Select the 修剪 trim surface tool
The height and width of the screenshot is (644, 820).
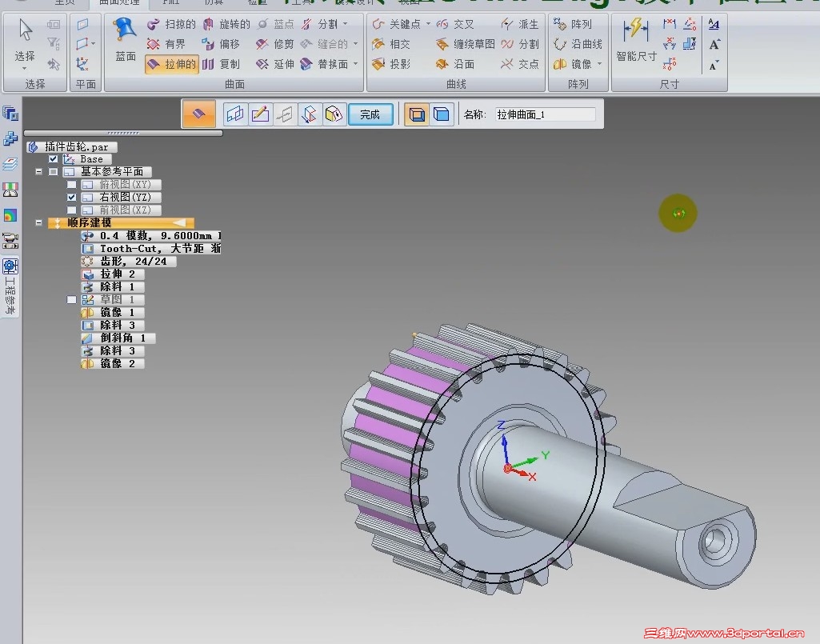click(x=275, y=44)
